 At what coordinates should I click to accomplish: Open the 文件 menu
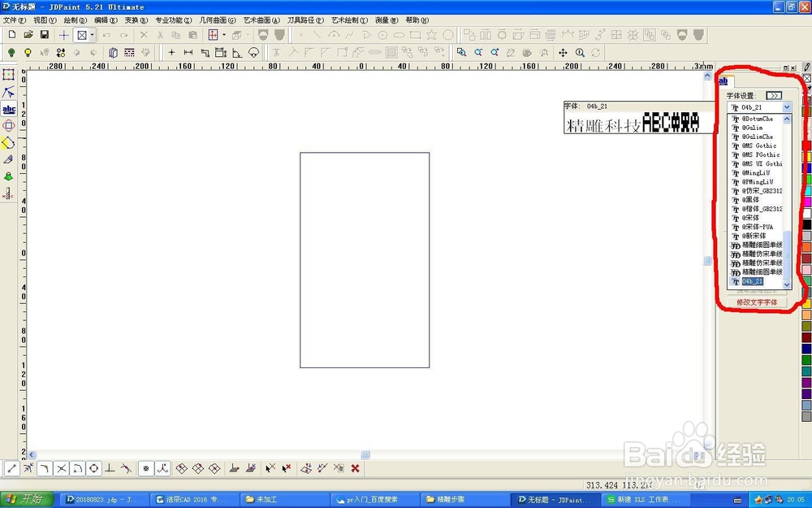point(15,20)
